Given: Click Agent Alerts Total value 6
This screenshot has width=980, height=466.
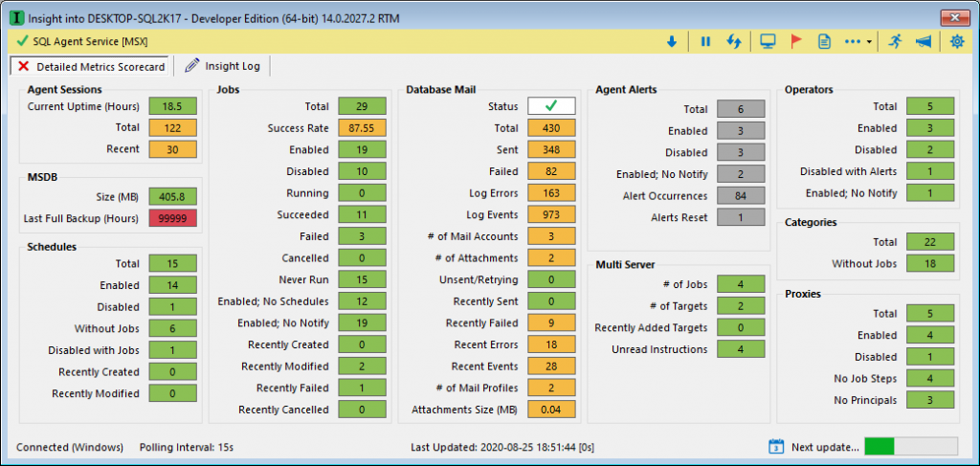Looking at the screenshot, I should coord(741,109).
